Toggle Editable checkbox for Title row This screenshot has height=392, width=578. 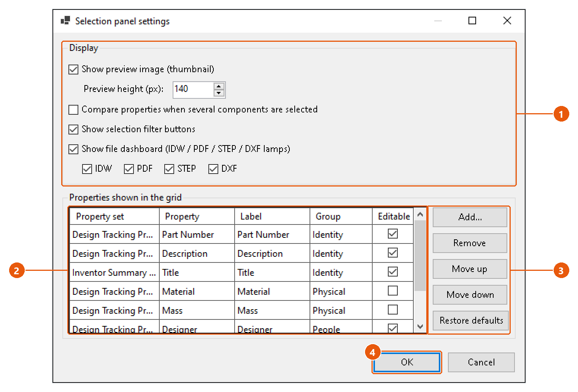(393, 272)
